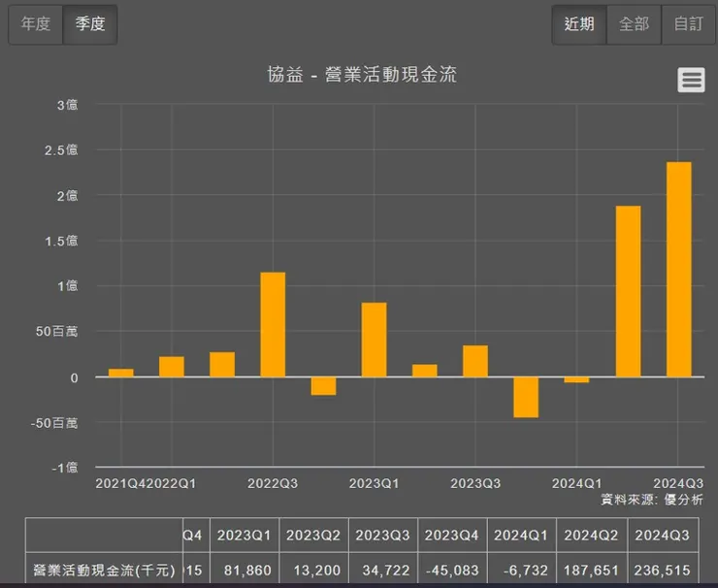Click the 2024Q2 table column header

point(591,536)
